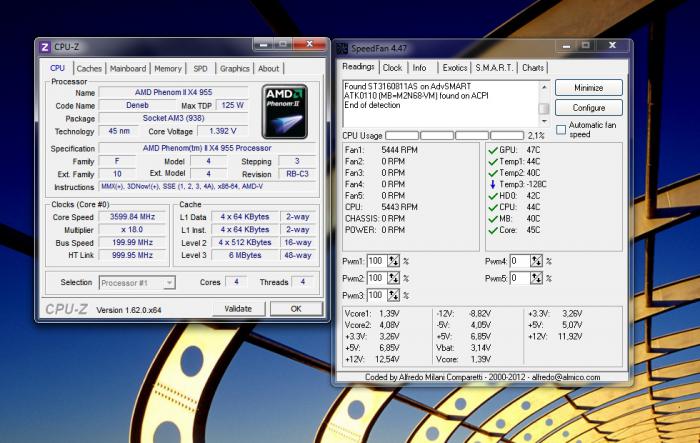Switch to the Graphics tab in CPU-Z
Screen dimensions: 700x443
tap(235, 69)
